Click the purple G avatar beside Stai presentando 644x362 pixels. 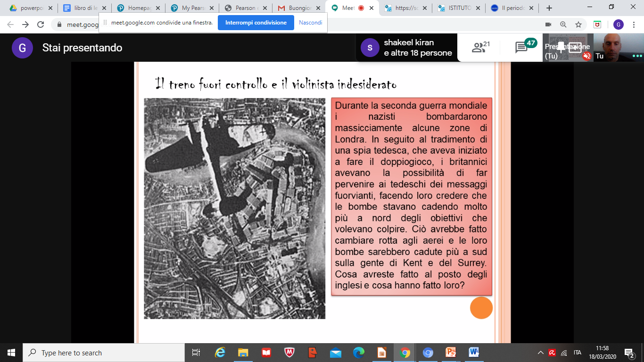22,48
